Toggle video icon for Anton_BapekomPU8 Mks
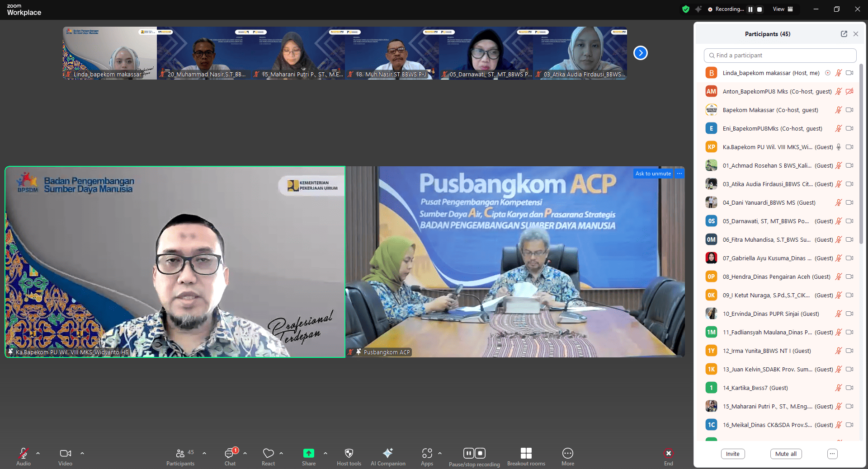The height and width of the screenshot is (469, 868). tap(849, 91)
